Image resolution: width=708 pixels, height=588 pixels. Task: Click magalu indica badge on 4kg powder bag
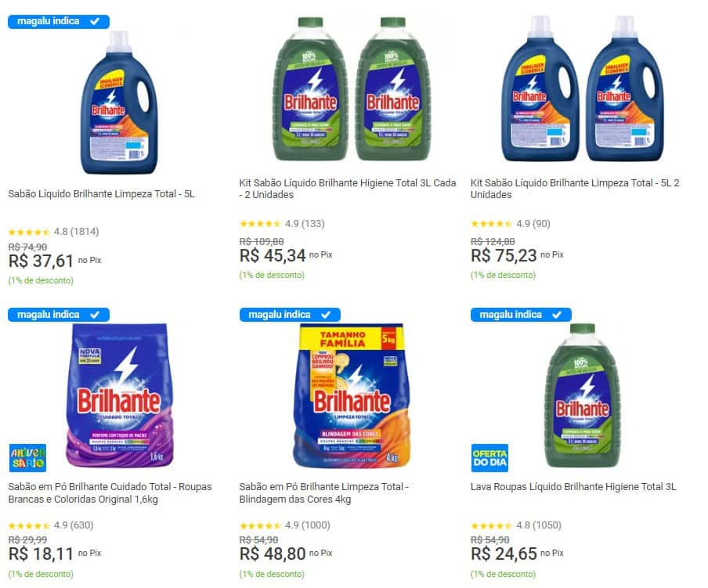click(x=289, y=314)
